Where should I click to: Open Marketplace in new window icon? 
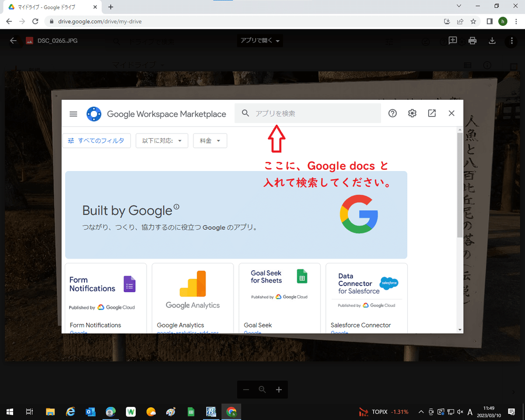coord(432,113)
